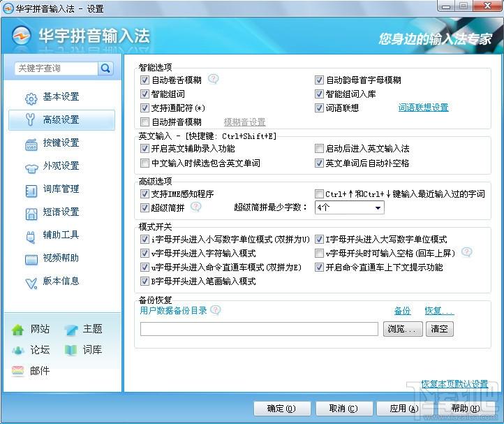Enable 启动后进入英文输入法 checkbox

click(319, 148)
